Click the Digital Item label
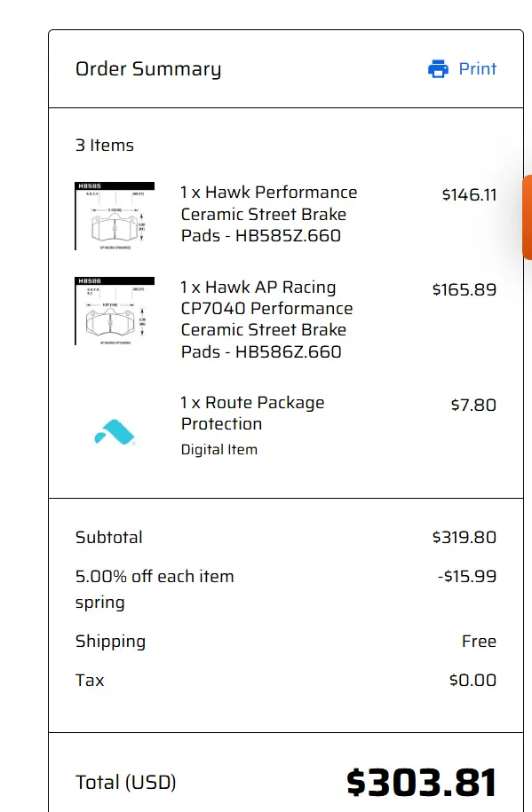 coord(218,450)
